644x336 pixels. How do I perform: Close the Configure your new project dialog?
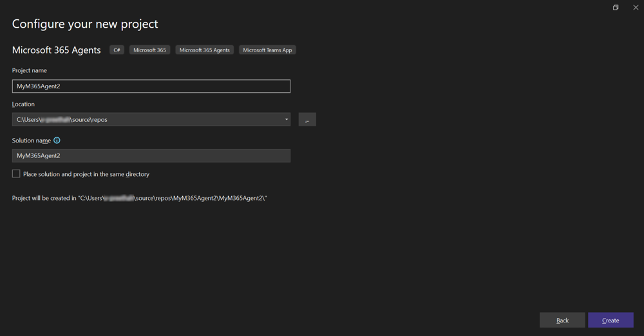(x=636, y=7)
